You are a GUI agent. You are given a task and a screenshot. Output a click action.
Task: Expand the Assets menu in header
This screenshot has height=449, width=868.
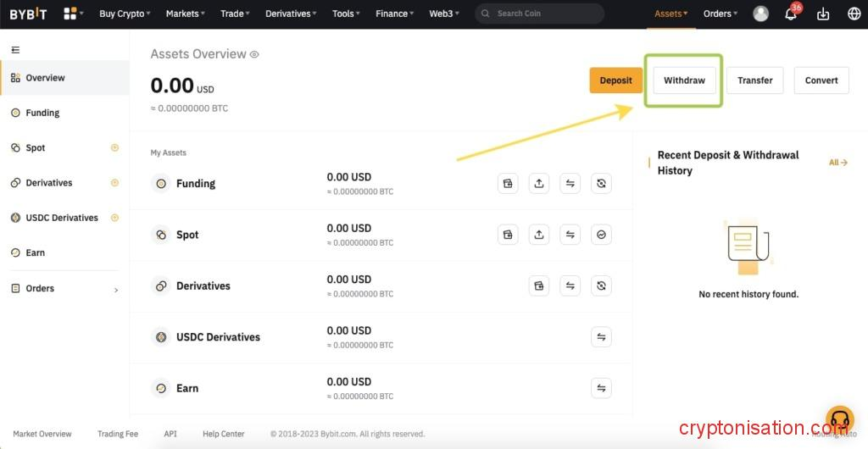point(670,14)
